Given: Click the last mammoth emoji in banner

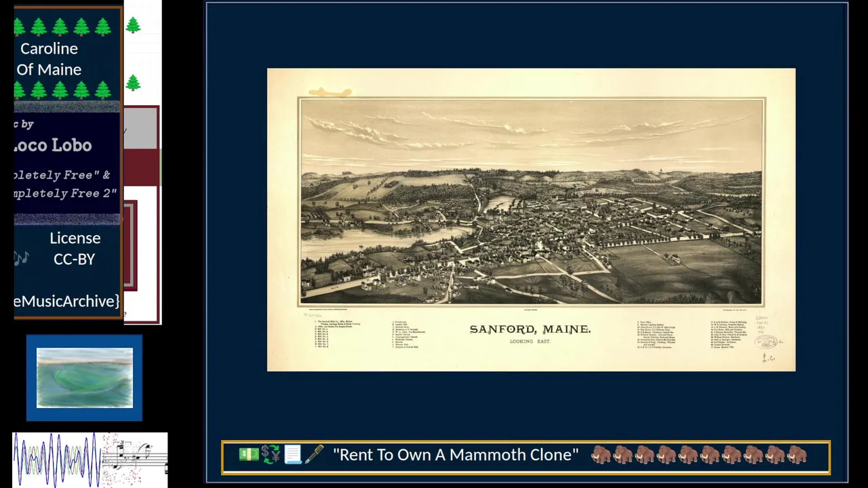Looking at the screenshot, I should click(797, 455).
